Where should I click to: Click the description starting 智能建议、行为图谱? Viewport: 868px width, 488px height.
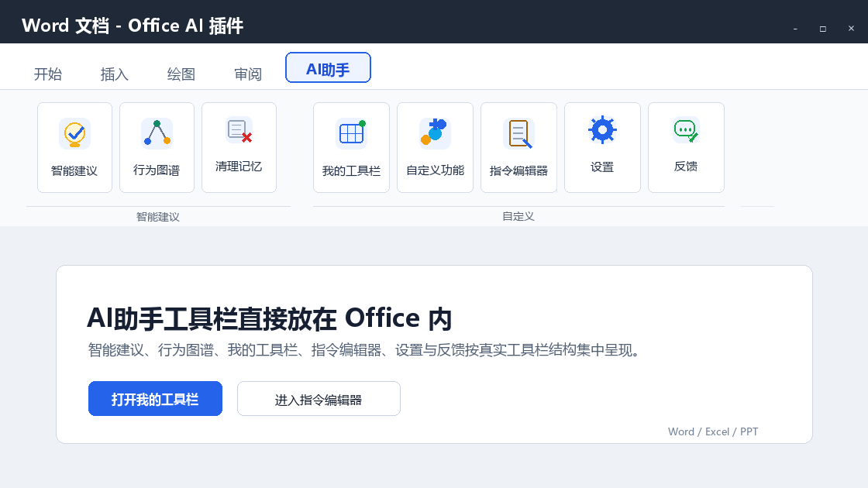click(x=365, y=350)
